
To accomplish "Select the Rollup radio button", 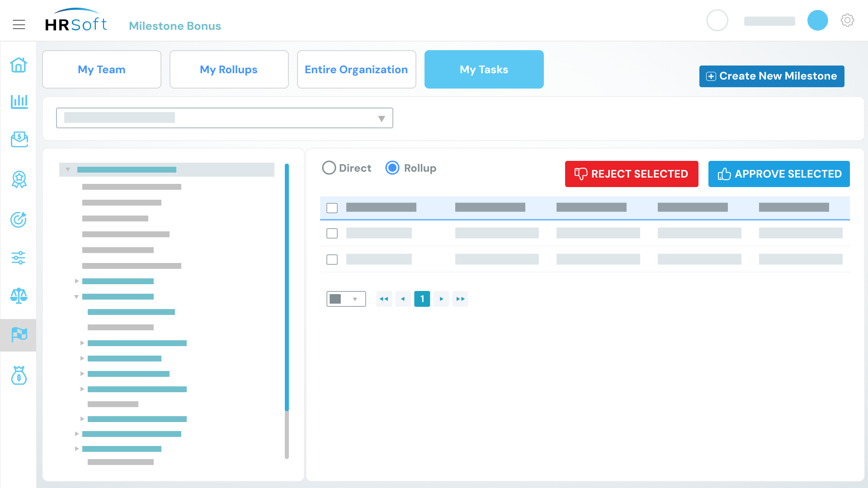I will coord(392,168).
